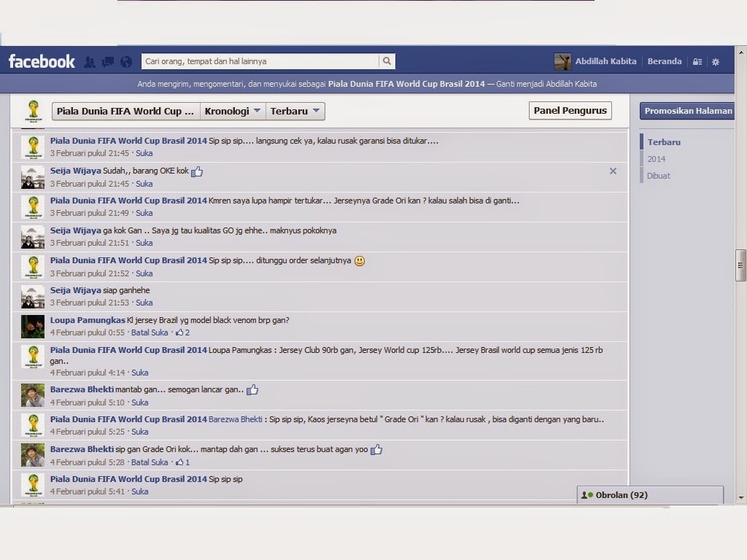Viewport: 747px width, 560px height.
Task: Click Suka on 4 Februari 4:14 comment
Action: pos(139,373)
